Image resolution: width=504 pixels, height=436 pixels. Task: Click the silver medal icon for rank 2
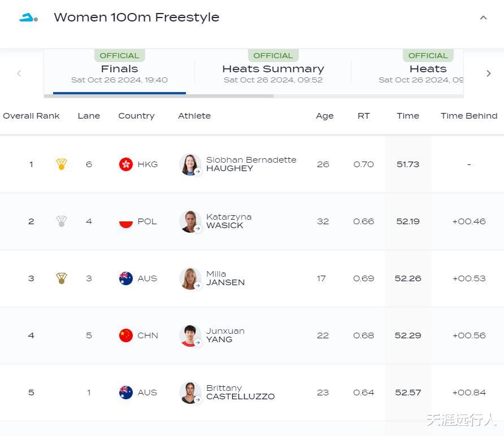pyautogui.click(x=62, y=221)
